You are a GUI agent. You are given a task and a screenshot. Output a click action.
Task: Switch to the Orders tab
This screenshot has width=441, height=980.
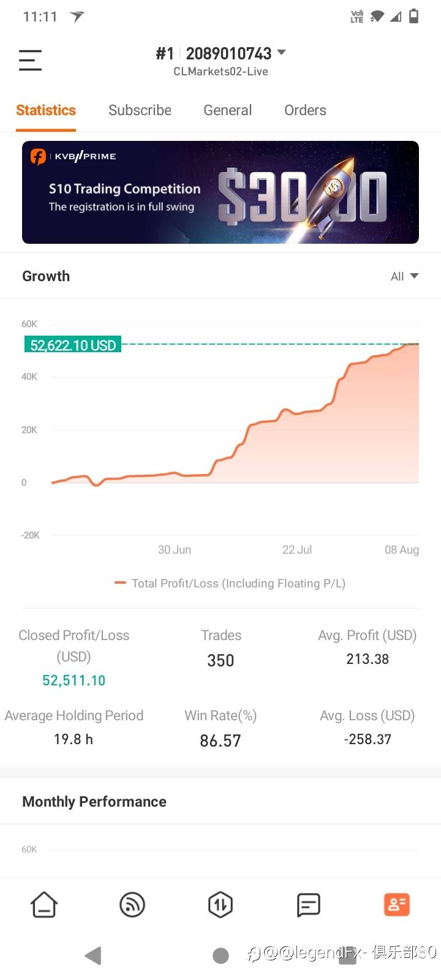point(305,110)
